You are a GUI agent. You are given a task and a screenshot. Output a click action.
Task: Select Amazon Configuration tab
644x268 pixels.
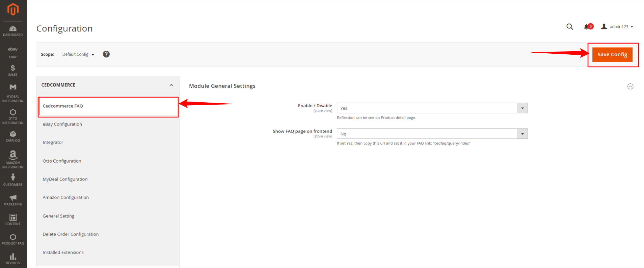108,197
